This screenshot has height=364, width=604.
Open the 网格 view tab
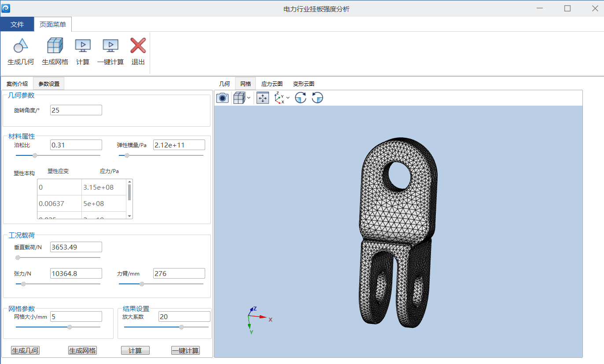[246, 84]
